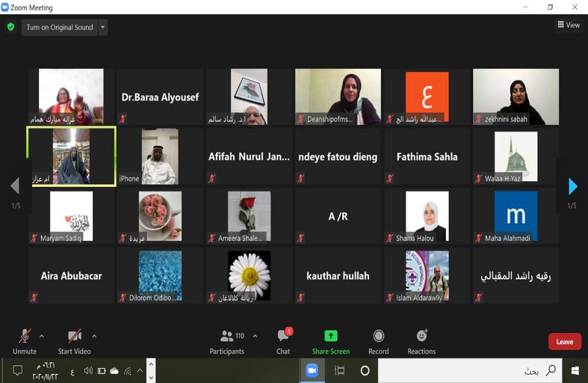Open the View layout menu
The image size is (588, 383).
[568, 25]
